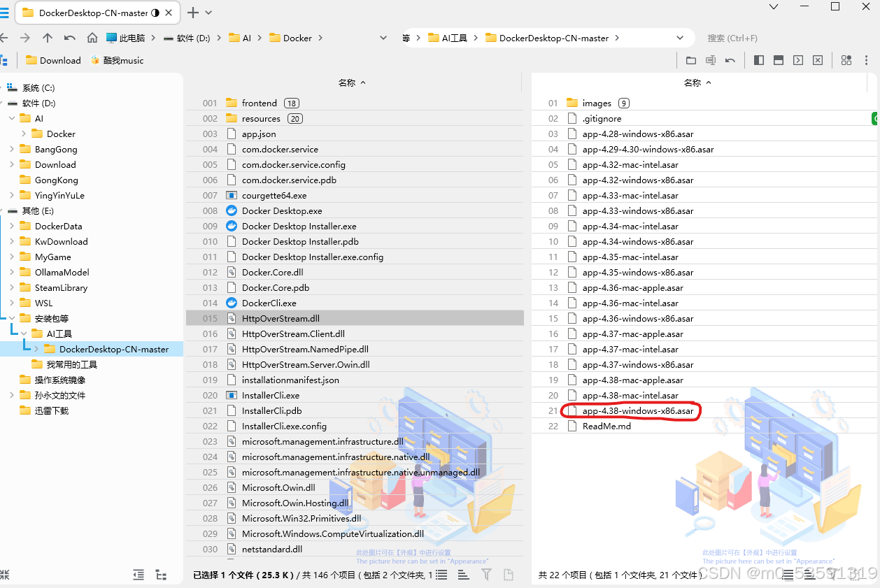Open the right pane address history dropdown
The width and height of the screenshot is (880, 588).
pos(680,38)
